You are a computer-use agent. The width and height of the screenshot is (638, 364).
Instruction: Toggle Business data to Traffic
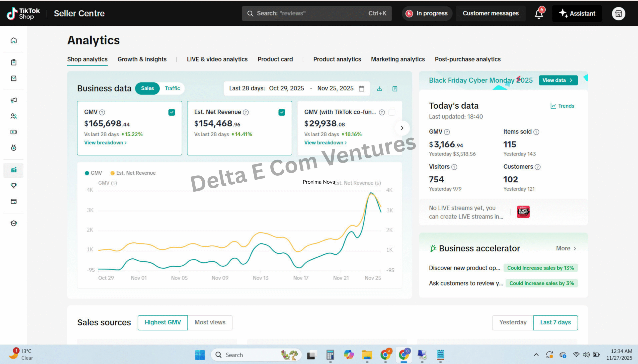pyautogui.click(x=172, y=88)
